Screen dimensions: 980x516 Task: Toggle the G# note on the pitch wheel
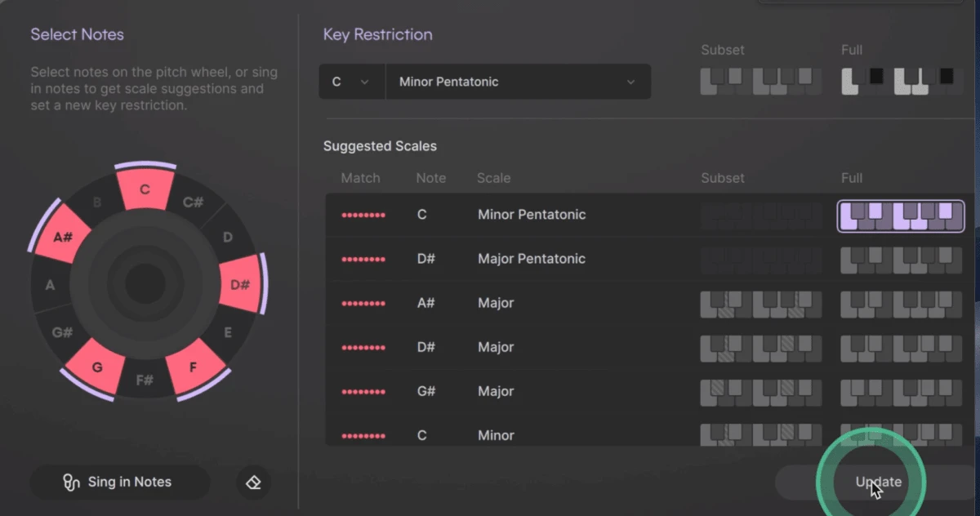pyautogui.click(x=63, y=332)
